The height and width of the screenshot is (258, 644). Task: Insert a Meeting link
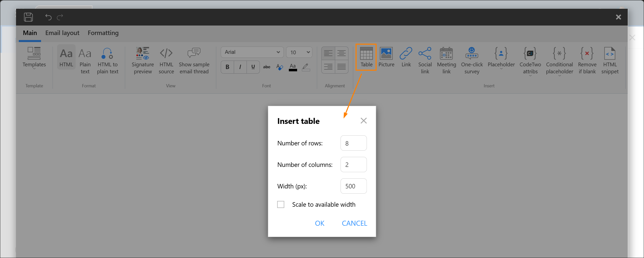447,61
